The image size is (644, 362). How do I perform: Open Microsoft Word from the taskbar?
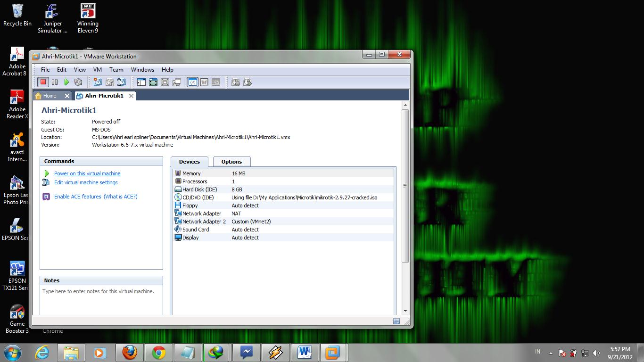pyautogui.click(x=305, y=352)
